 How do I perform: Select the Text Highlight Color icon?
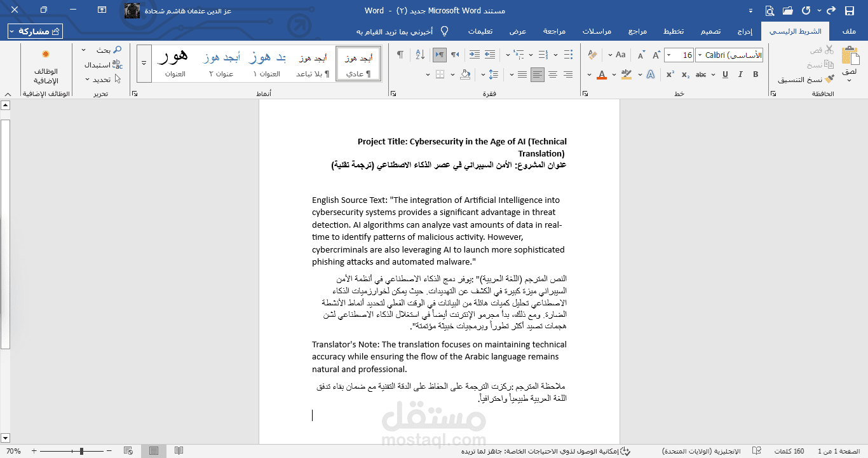coord(626,74)
